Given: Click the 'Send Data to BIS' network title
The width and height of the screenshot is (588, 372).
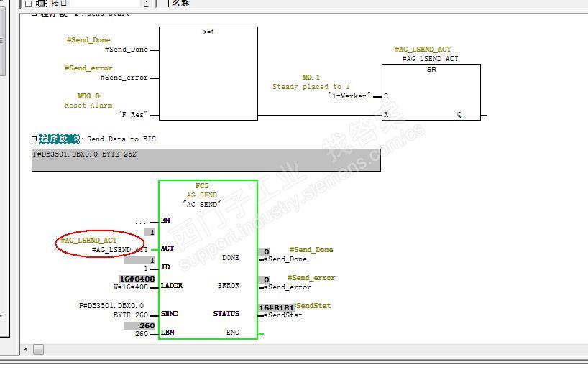Looking at the screenshot, I should [x=121, y=139].
